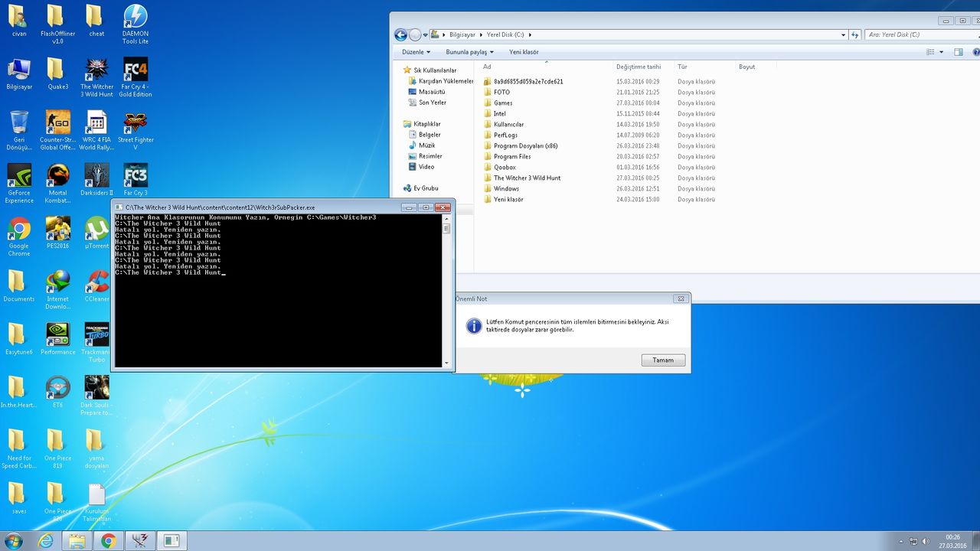Select Ev Grubu in the navigation pane
980x551 pixels.
pos(426,187)
